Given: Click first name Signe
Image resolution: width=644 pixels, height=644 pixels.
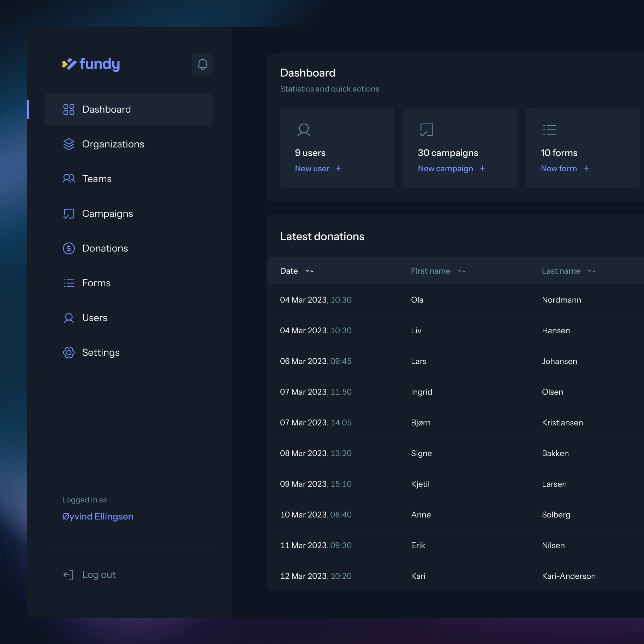Looking at the screenshot, I should point(421,453).
